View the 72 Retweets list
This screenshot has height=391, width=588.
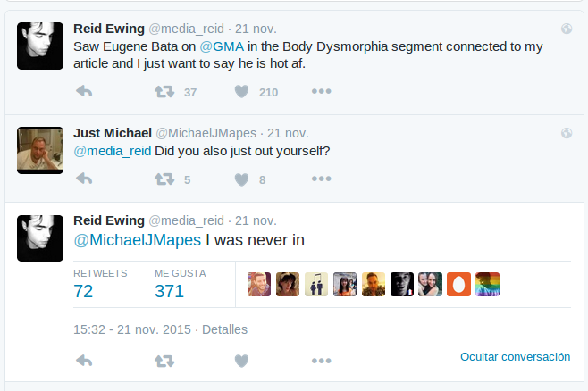(83, 291)
